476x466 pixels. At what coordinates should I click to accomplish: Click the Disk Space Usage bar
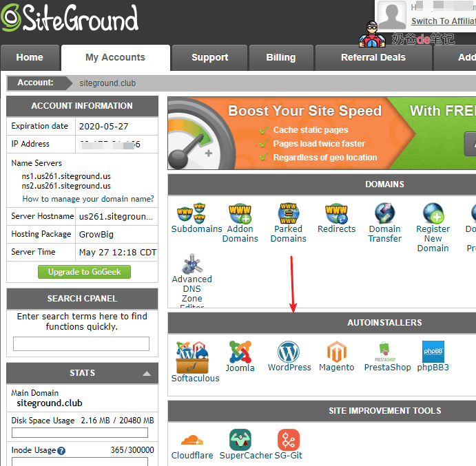point(80,433)
